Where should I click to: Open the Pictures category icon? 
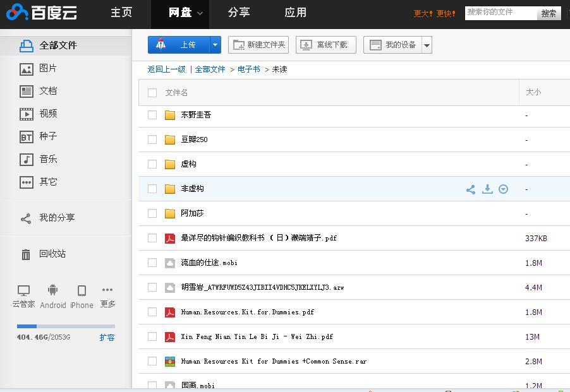(x=26, y=69)
